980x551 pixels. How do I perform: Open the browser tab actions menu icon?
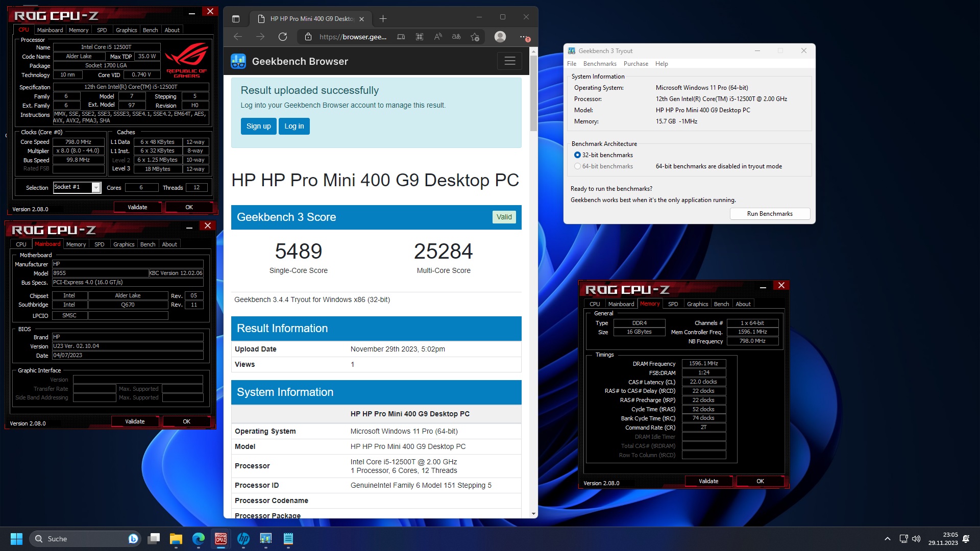[236, 19]
